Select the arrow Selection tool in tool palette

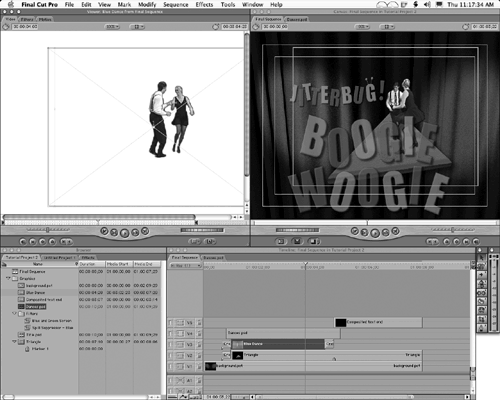pyautogui.click(x=482, y=257)
